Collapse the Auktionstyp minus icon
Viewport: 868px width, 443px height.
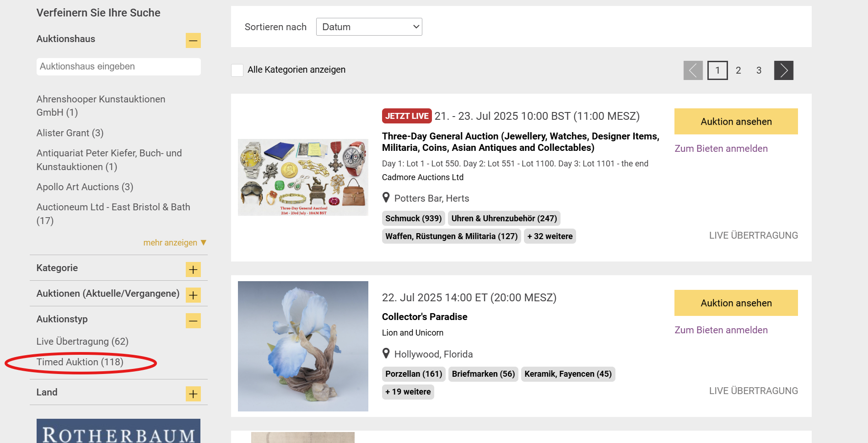(193, 320)
